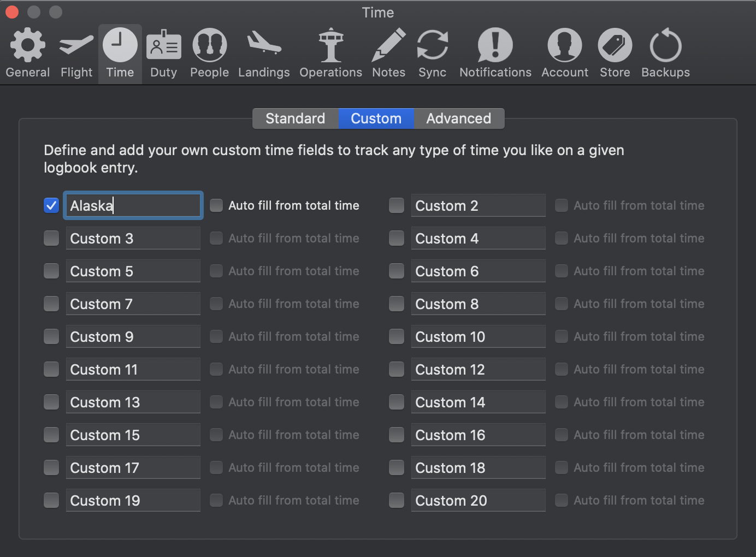Enable the Custom 14 checkbox
Image resolution: width=756 pixels, height=557 pixels.
tap(397, 402)
